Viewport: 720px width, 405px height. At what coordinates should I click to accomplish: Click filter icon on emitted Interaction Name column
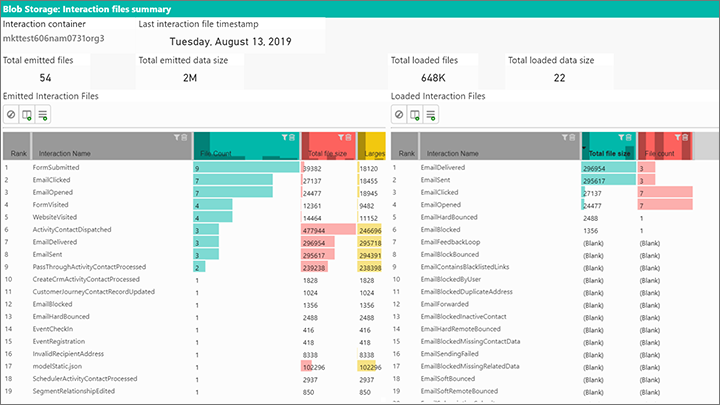[x=176, y=137]
